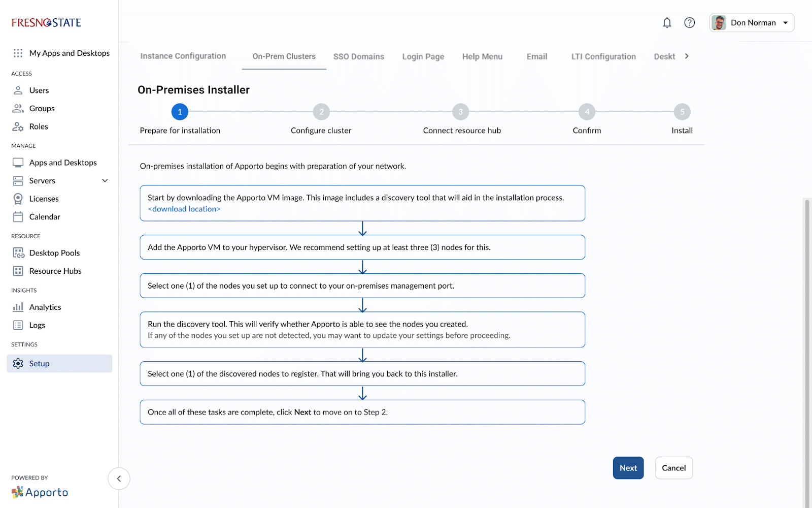Jump to step 2 Configure cluster
Viewport: 812px width, 508px height.
tap(321, 112)
